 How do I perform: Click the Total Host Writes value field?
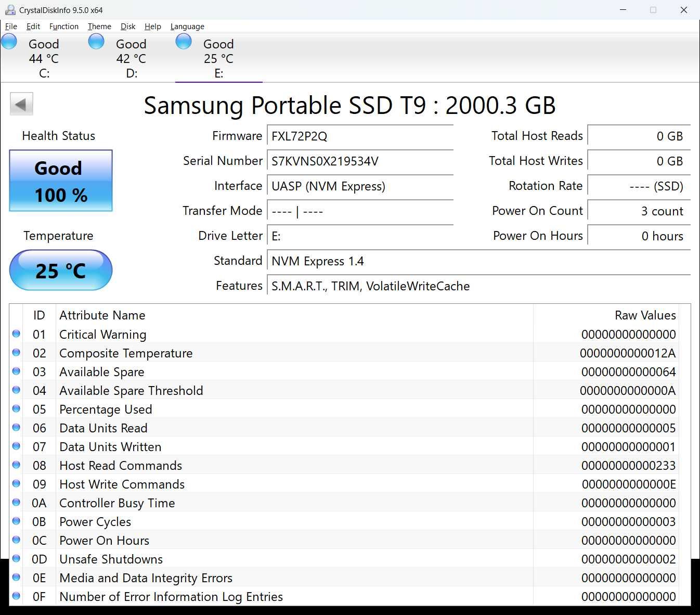[x=639, y=161]
